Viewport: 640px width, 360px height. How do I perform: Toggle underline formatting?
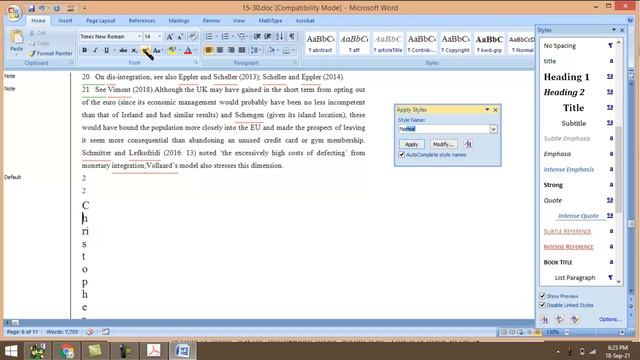[x=106, y=50]
